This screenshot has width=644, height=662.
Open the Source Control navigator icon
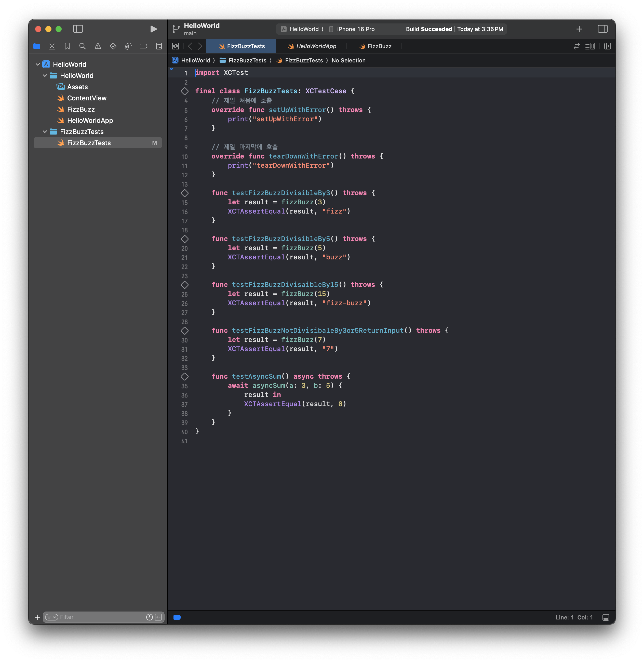tap(52, 46)
